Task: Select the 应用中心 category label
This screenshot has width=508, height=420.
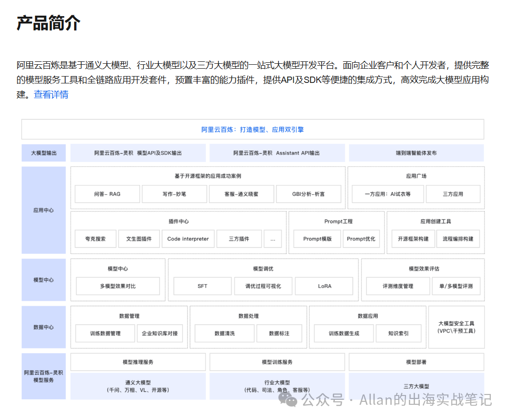Action: click(44, 210)
